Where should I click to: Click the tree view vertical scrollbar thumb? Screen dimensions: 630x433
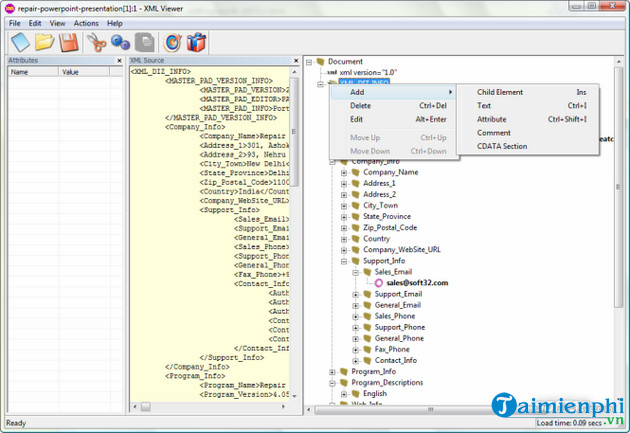click(618, 187)
